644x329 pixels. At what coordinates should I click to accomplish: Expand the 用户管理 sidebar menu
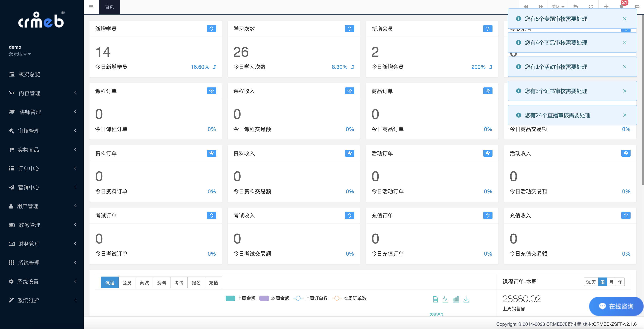tap(42, 206)
